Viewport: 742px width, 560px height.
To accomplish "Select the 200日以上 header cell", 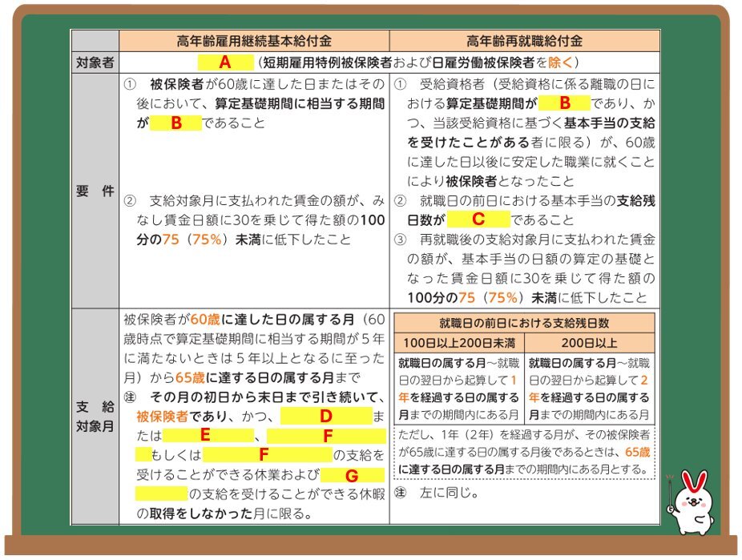I will point(590,342).
